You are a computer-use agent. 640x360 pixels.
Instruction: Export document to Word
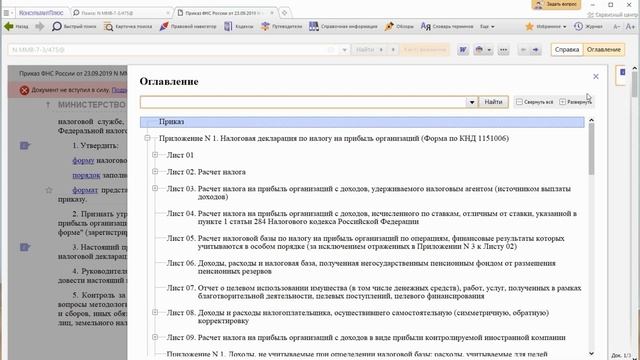[463, 50]
